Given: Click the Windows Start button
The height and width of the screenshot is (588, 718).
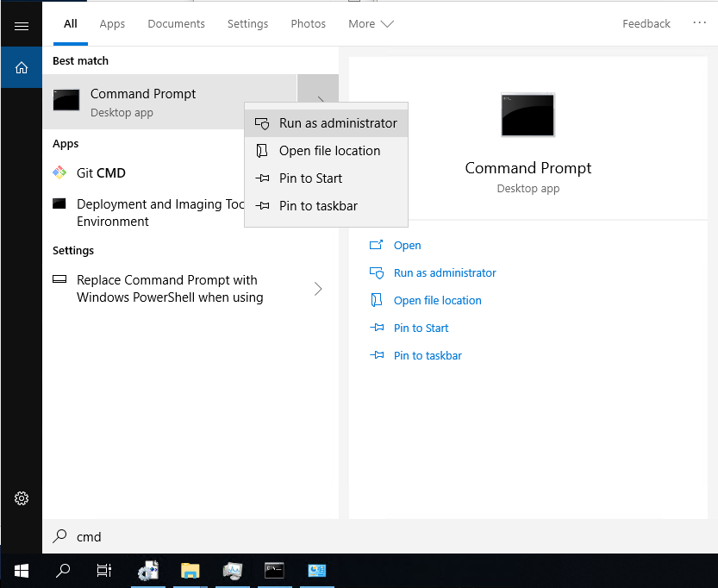Looking at the screenshot, I should [22, 571].
